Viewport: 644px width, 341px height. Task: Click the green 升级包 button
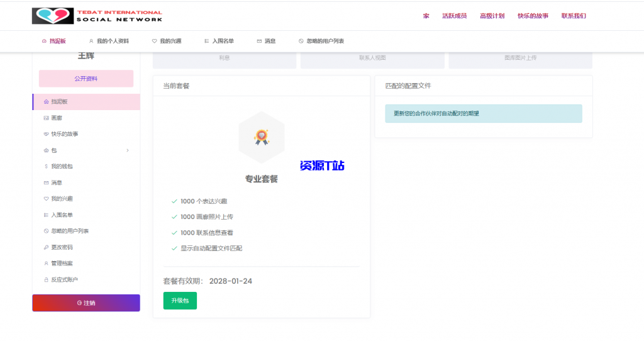click(180, 301)
